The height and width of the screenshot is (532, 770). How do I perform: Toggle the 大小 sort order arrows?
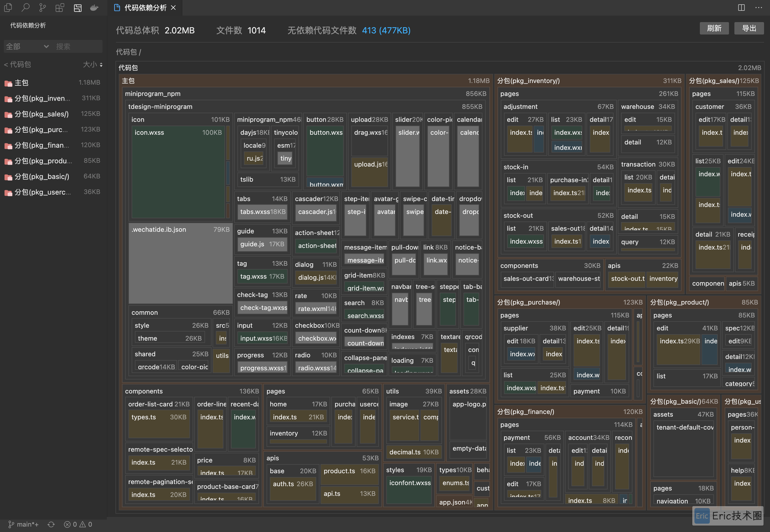point(101,65)
